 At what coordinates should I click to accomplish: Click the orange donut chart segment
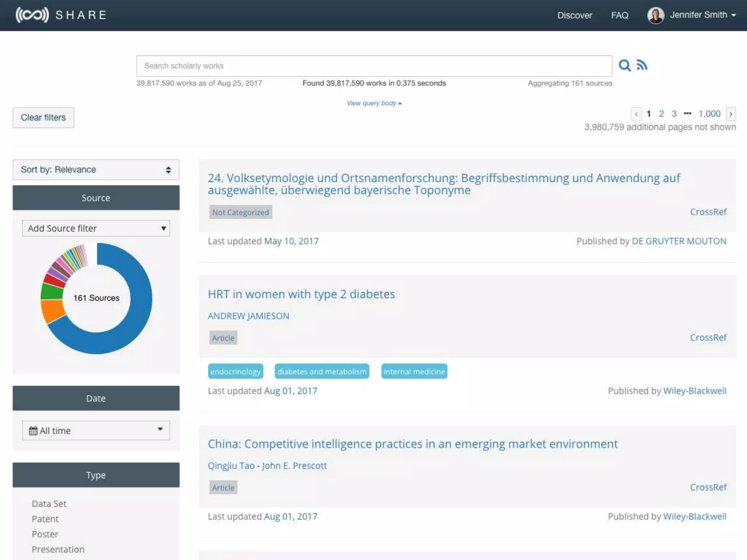pyautogui.click(x=52, y=311)
